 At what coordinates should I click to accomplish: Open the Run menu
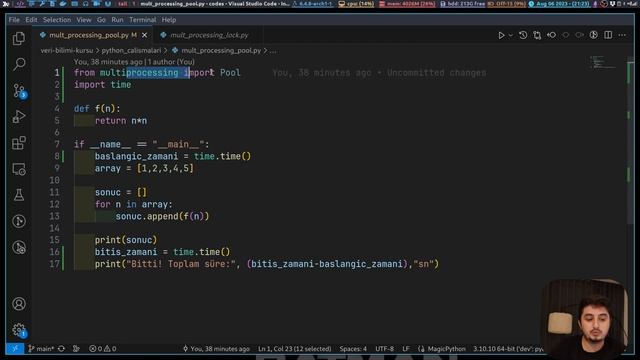117,20
